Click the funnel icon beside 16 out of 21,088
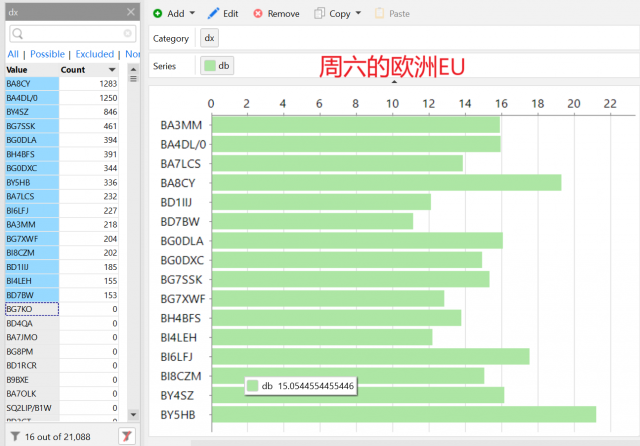Screen dimensions: 640x446 pyautogui.click(x=15, y=436)
